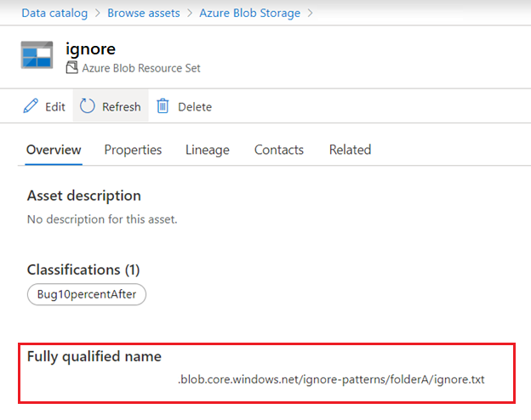The height and width of the screenshot is (420, 531).
Task: Switch to the Lineage tab
Action: [208, 150]
